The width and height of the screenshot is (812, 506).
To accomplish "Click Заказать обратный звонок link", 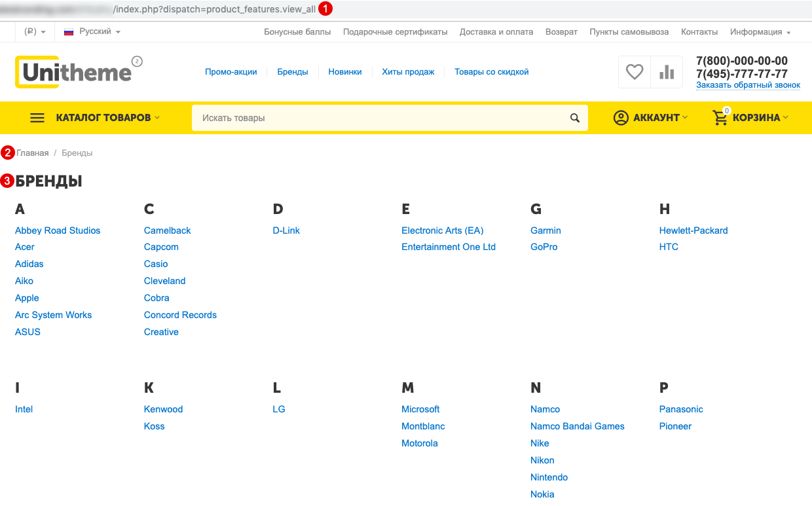I will pos(748,85).
